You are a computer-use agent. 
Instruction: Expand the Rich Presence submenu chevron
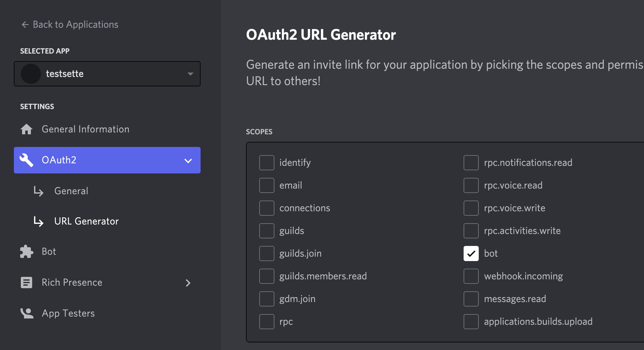pyautogui.click(x=188, y=283)
